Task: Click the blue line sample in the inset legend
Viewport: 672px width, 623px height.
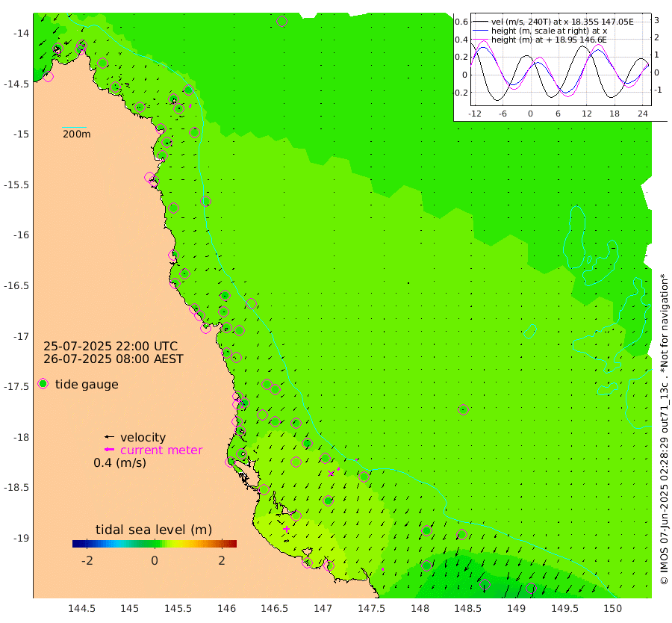Action: (x=480, y=31)
